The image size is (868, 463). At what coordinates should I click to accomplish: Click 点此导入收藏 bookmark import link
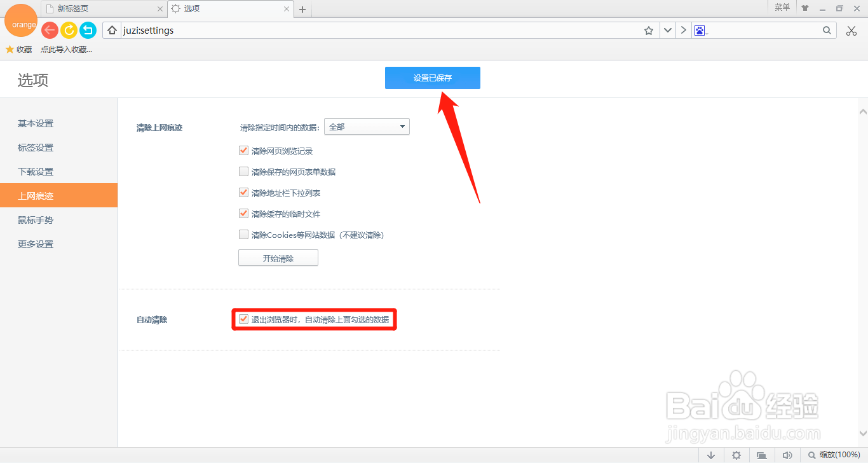coord(66,49)
